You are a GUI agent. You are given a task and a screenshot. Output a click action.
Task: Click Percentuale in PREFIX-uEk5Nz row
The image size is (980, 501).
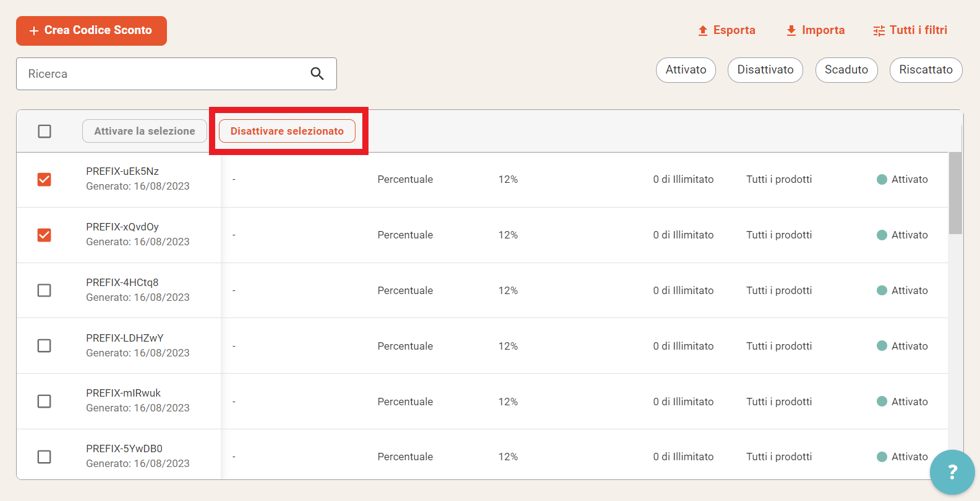[405, 179]
